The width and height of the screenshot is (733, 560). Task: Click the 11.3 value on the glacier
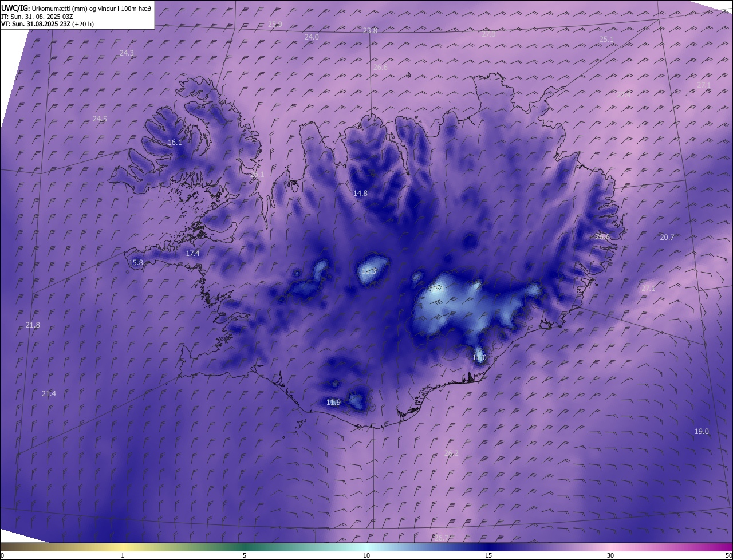[x=369, y=271]
